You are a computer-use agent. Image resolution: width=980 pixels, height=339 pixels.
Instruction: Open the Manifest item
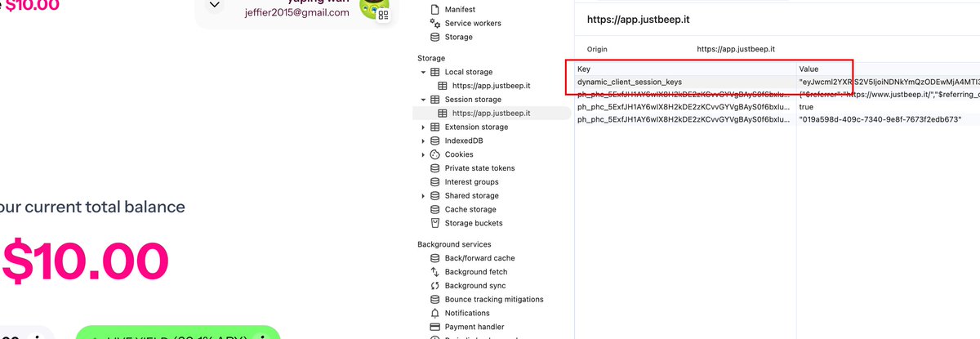point(459,10)
